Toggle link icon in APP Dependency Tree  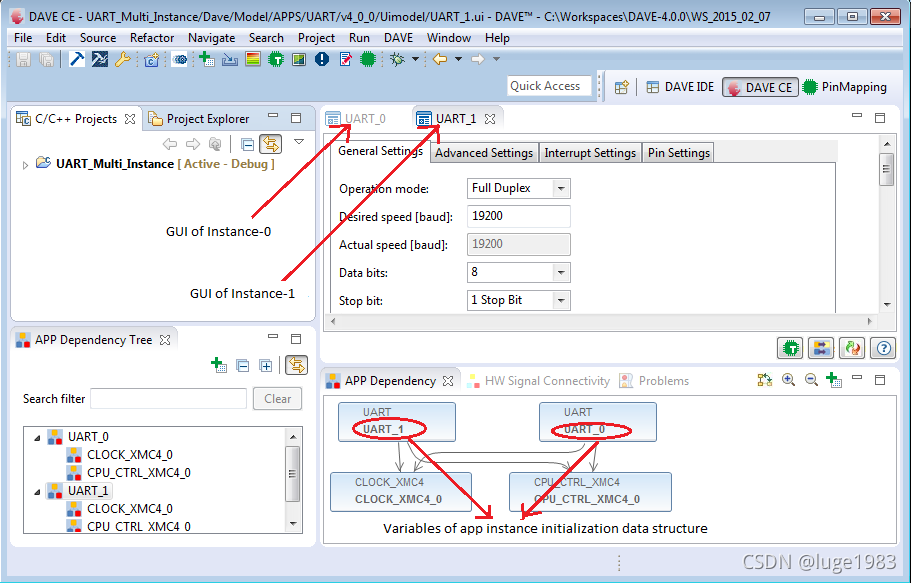click(x=296, y=365)
